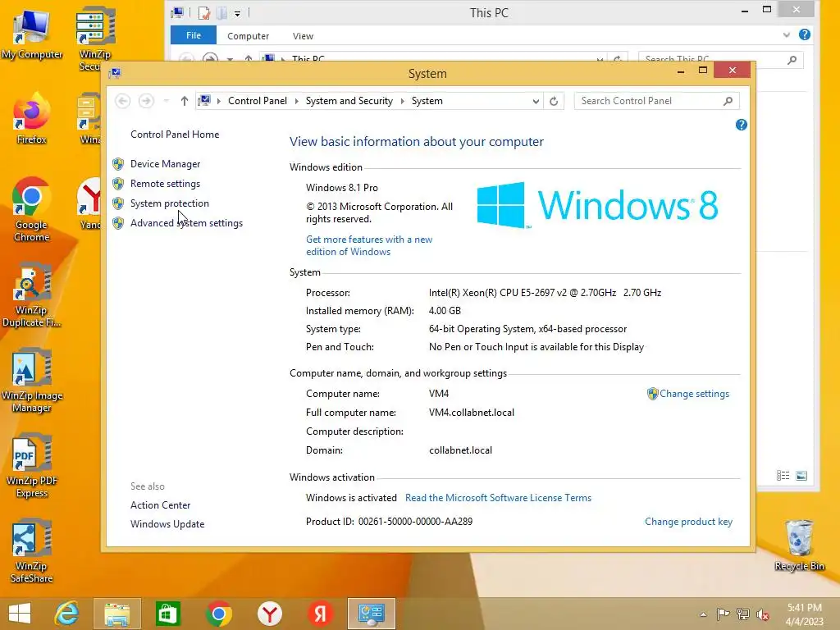
Task: Switch This PC to details view icon
Action: (x=783, y=476)
